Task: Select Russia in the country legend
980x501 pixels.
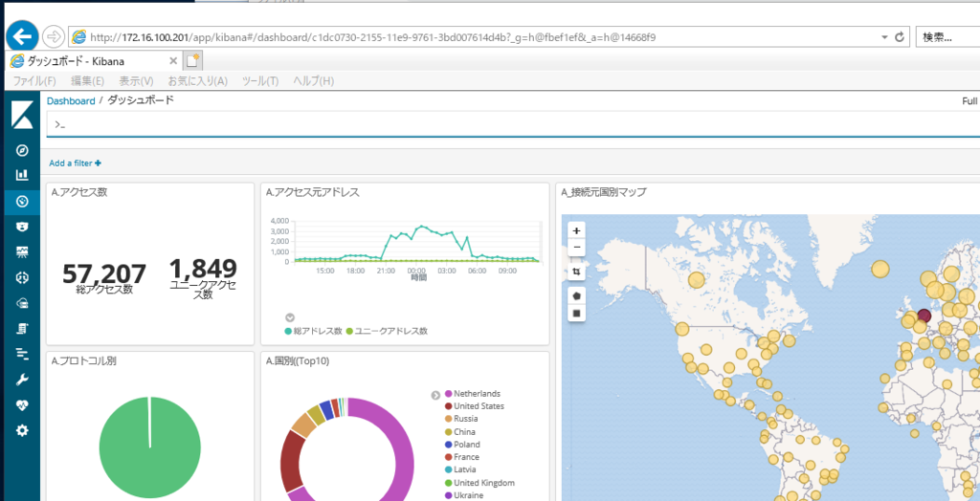Action: click(x=460, y=419)
